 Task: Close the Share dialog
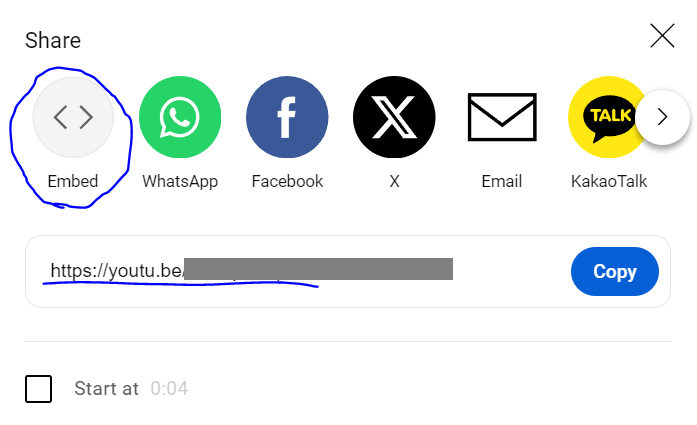coord(662,36)
